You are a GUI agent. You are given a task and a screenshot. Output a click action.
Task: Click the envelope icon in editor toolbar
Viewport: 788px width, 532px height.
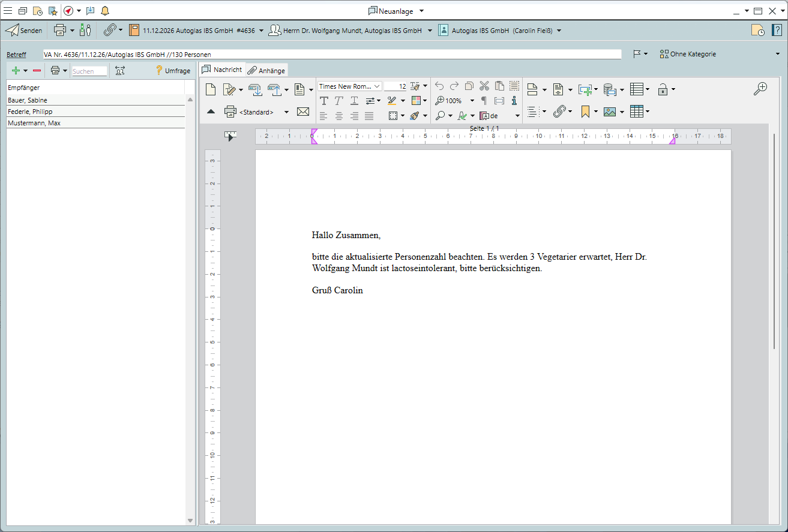(x=302, y=112)
